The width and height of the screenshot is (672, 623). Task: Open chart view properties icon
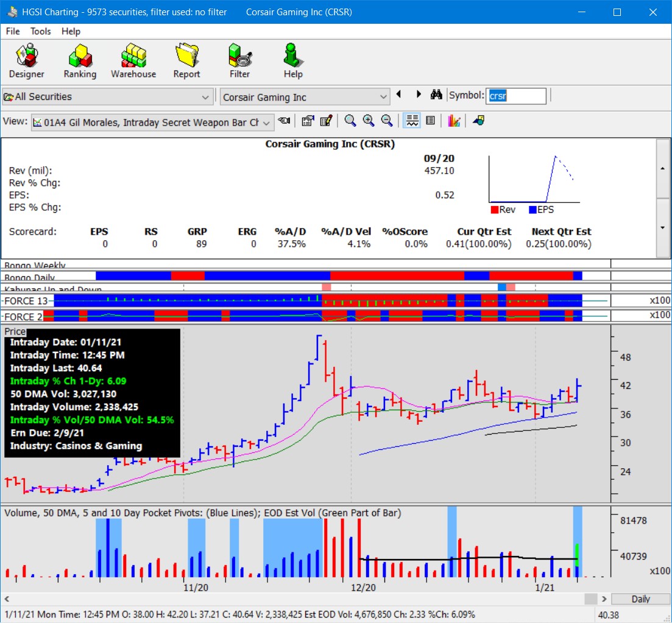coord(307,121)
